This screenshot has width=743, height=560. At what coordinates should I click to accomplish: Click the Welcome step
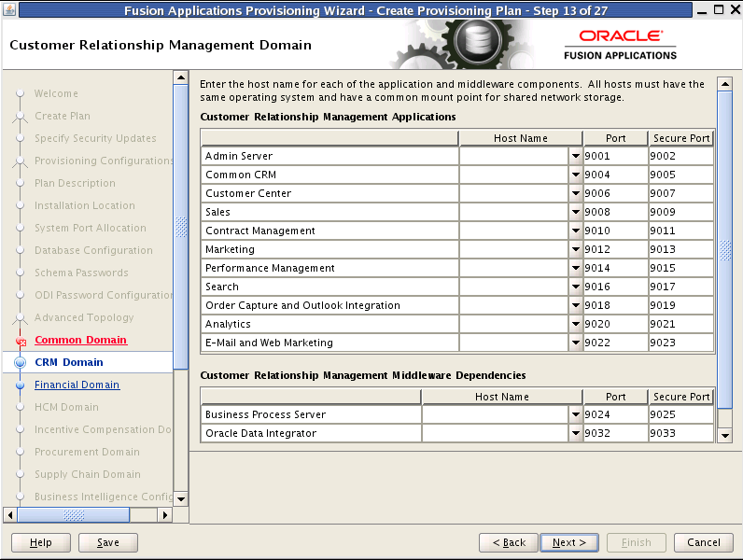coord(56,94)
